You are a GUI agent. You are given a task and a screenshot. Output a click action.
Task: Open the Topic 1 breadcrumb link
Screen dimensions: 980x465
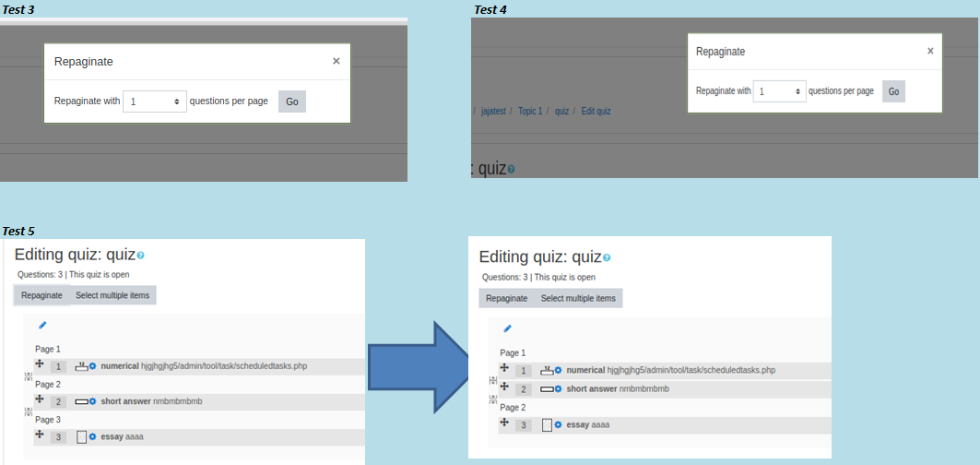pyautogui.click(x=530, y=111)
